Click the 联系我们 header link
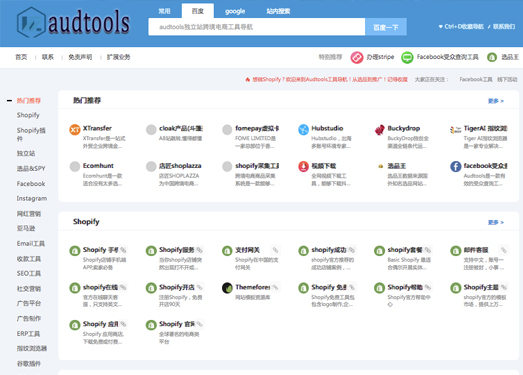 [x=502, y=26]
